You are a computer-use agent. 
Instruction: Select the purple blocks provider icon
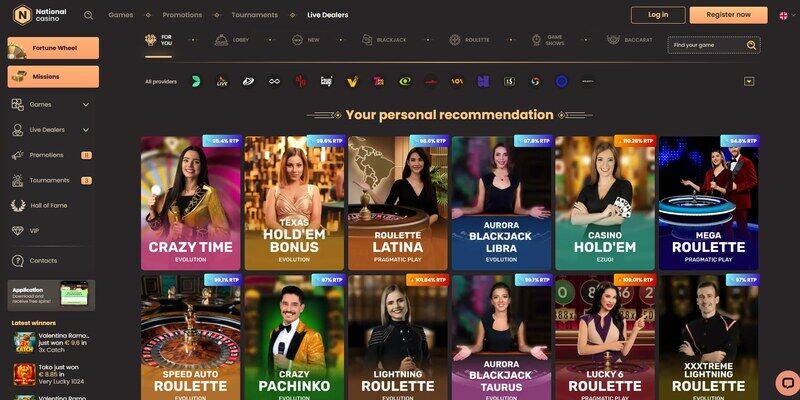pyautogui.click(x=483, y=82)
